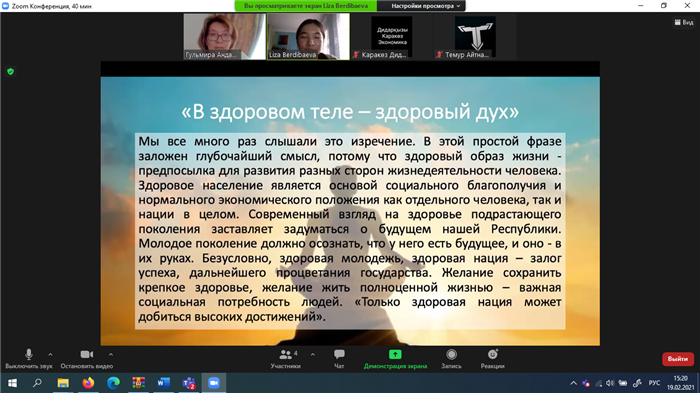The height and width of the screenshot is (393, 700).
Task: Open Microsoft Teams from the taskbar
Action: click(x=189, y=383)
